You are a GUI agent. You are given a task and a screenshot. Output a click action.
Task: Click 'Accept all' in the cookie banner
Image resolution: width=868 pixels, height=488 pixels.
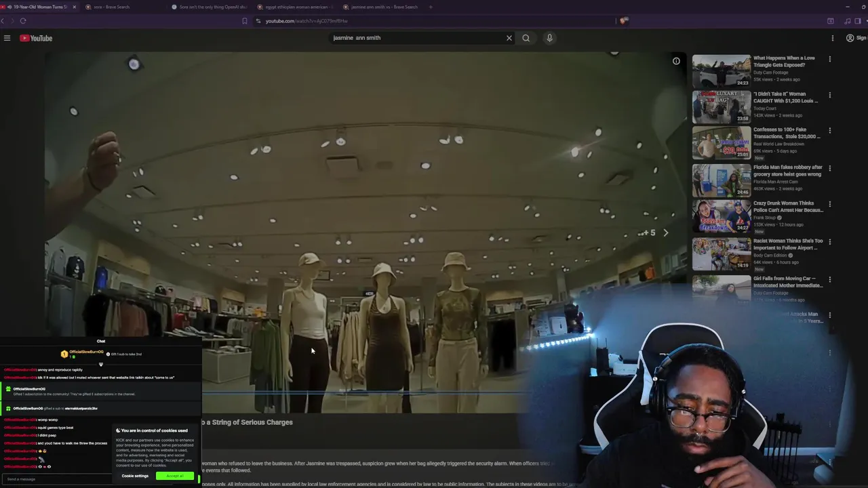[175, 476]
